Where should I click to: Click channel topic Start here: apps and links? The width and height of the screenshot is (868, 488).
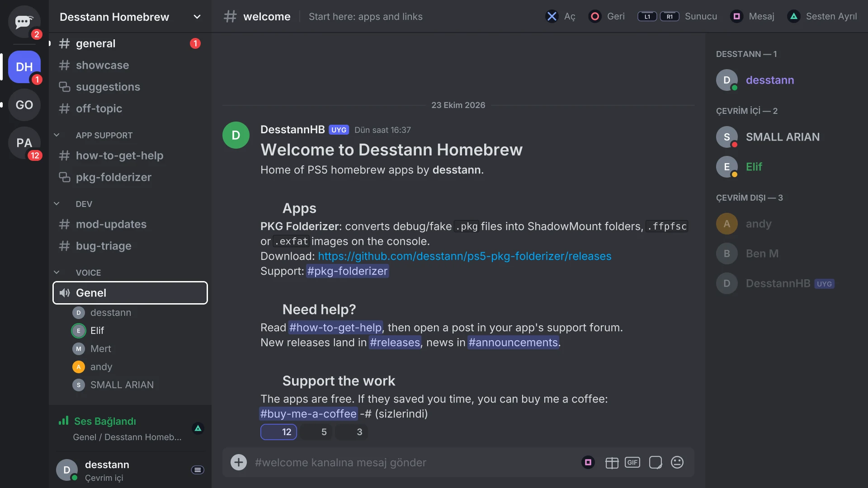[x=365, y=17]
